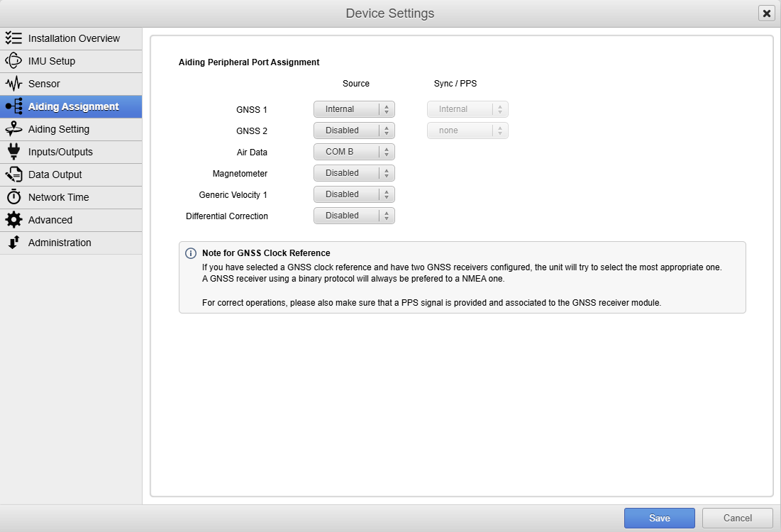
Task: Click the Advanced gear icon
Action: tap(13, 220)
